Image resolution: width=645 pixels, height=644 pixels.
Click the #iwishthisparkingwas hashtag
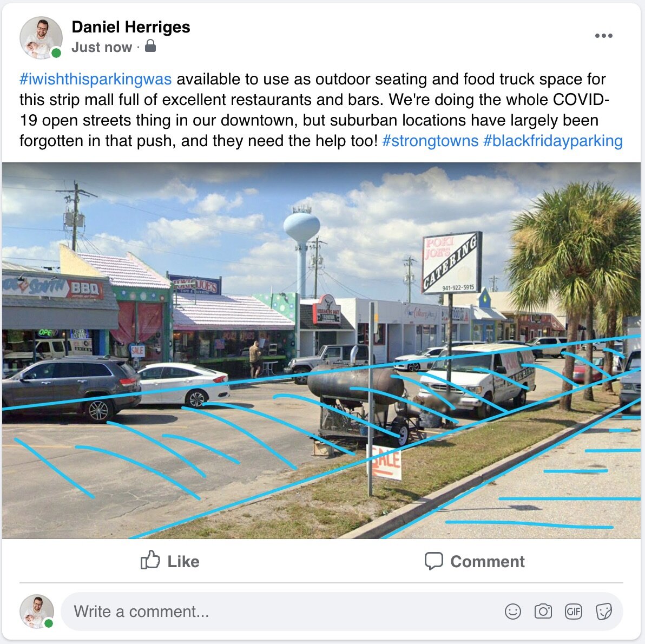pos(95,79)
